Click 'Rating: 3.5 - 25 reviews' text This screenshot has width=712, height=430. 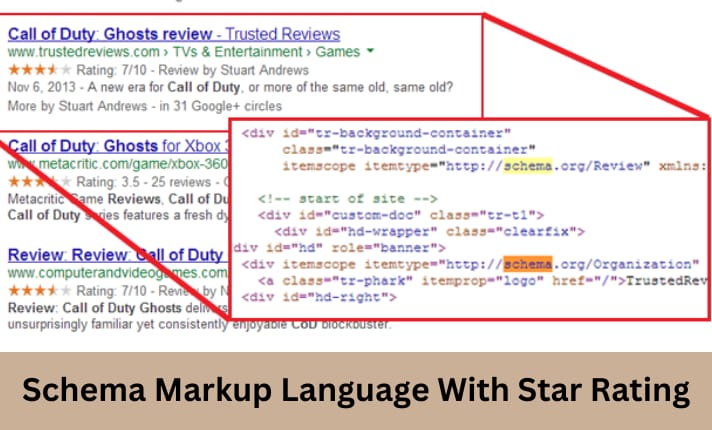[x=143, y=182]
